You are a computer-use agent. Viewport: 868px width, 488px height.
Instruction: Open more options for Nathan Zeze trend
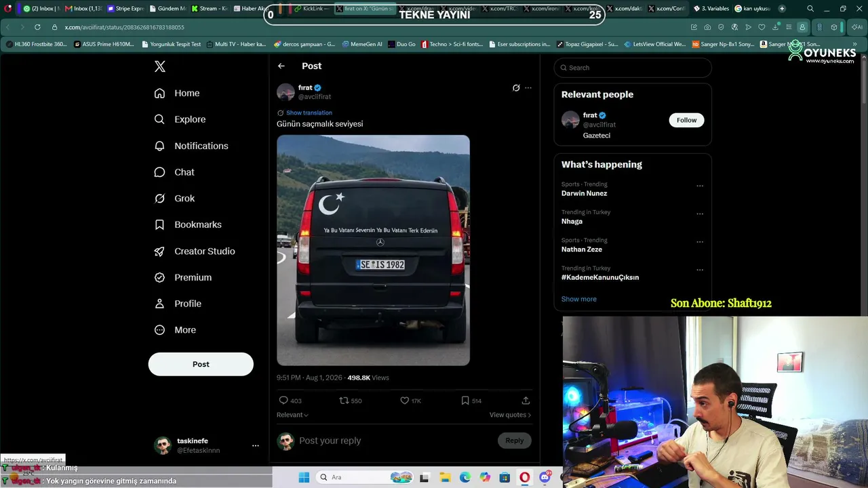[700, 242]
